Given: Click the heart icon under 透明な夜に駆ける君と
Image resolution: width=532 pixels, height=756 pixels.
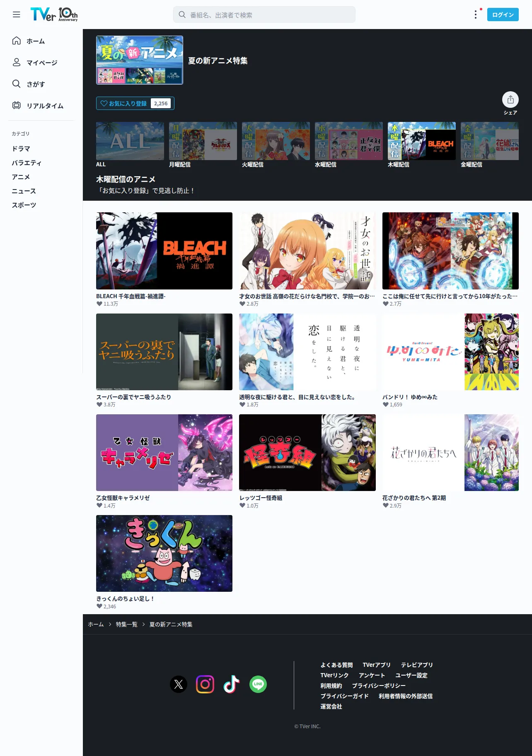Looking at the screenshot, I should tap(242, 405).
